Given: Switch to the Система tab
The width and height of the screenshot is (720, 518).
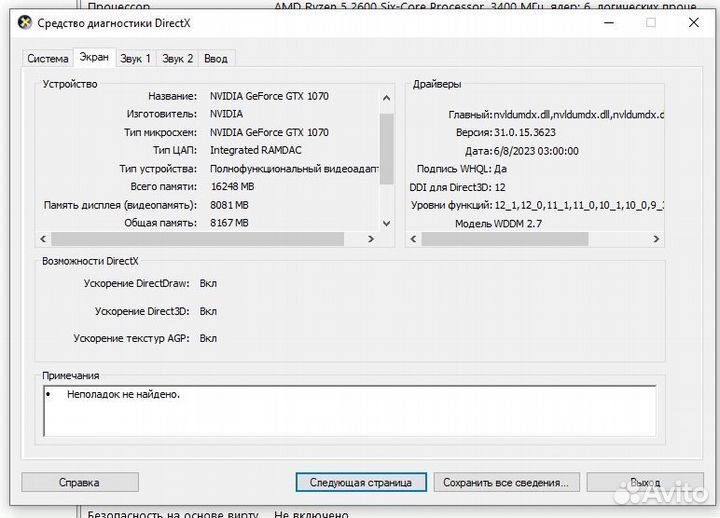Looking at the screenshot, I should tap(47, 59).
